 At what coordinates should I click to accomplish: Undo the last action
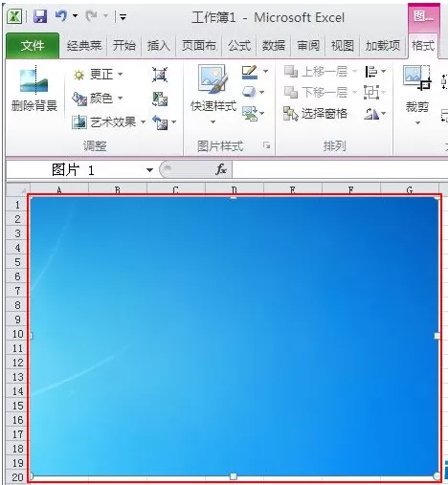(61, 15)
